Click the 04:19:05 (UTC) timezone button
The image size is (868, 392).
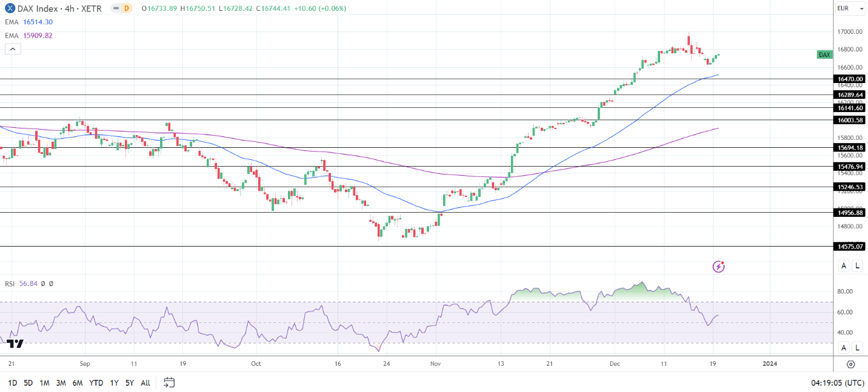pyautogui.click(x=837, y=383)
